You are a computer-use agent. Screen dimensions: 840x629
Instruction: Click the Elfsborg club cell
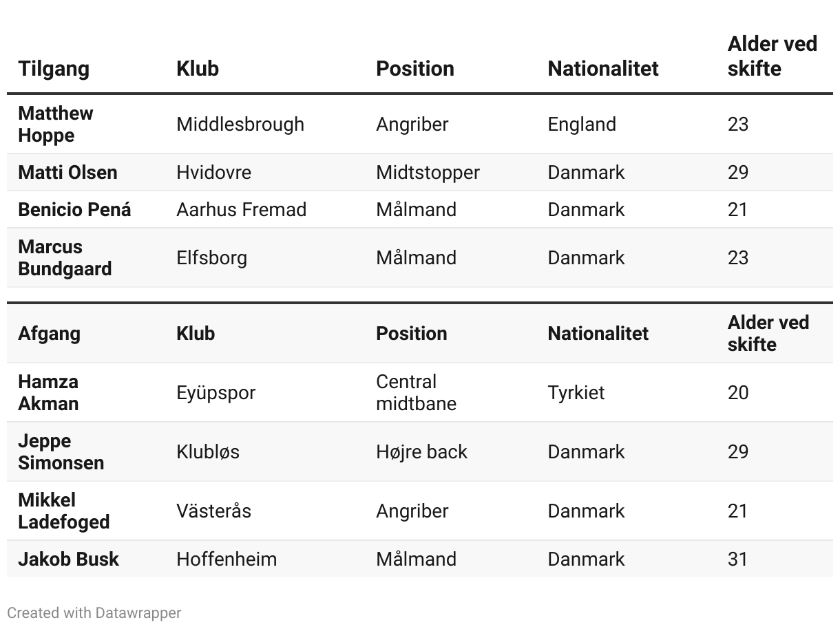212,258
